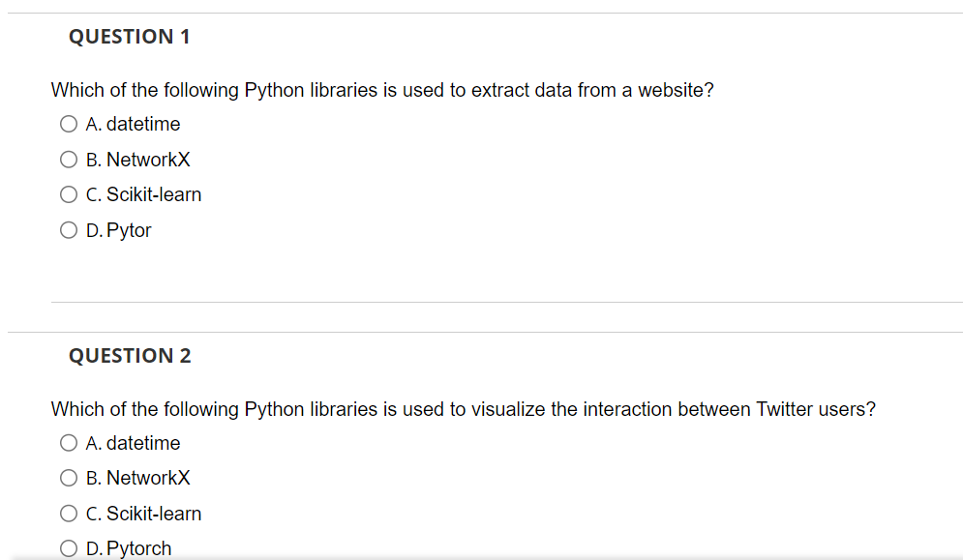The image size is (963, 560).
Task: Click 'A. datetime' label under Question 2
Action: click(134, 443)
